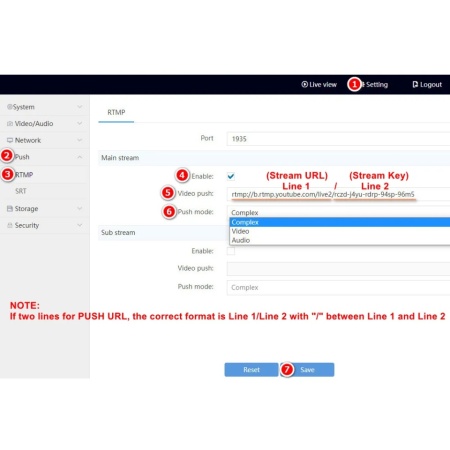Click the Security lock icon
The width and height of the screenshot is (450, 450).
click(10, 225)
